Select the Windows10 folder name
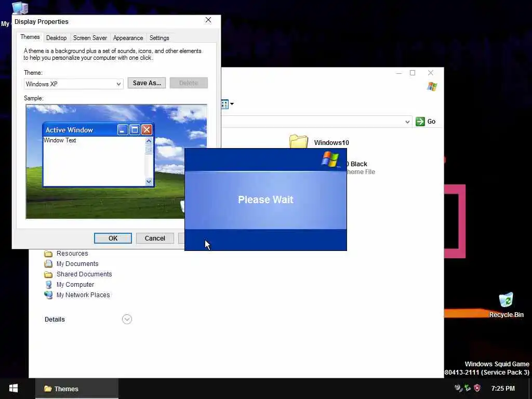 [331, 143]
